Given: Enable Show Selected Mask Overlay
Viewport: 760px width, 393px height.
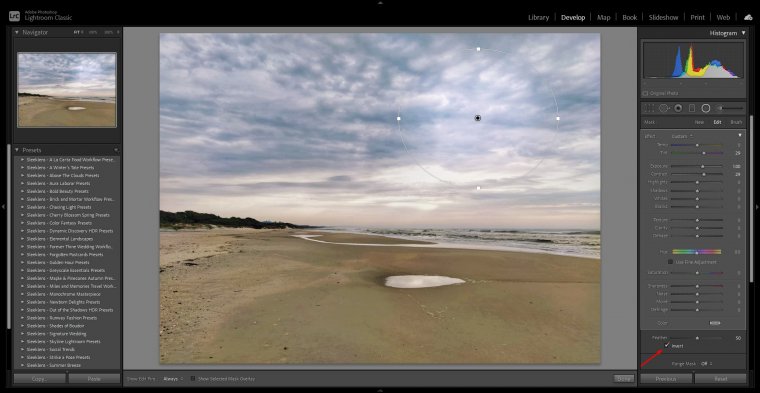Looking at the screenshot, I should [193, 378].
